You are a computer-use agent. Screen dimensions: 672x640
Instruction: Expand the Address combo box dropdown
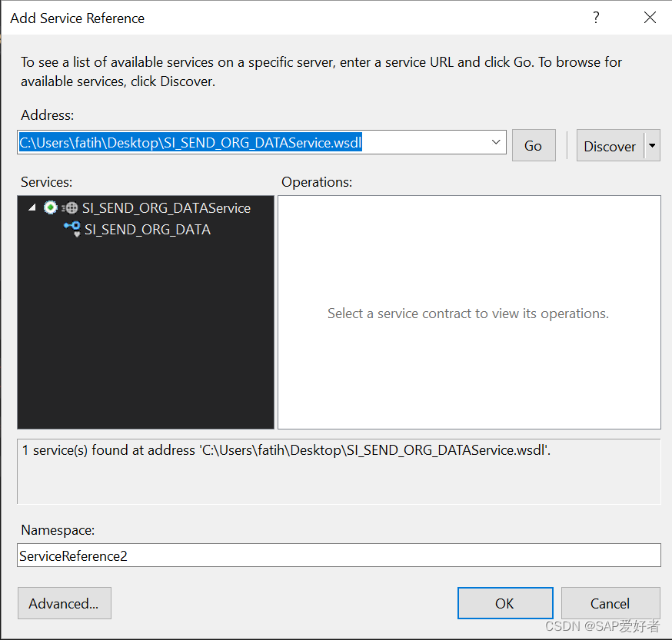coord(496,142)
